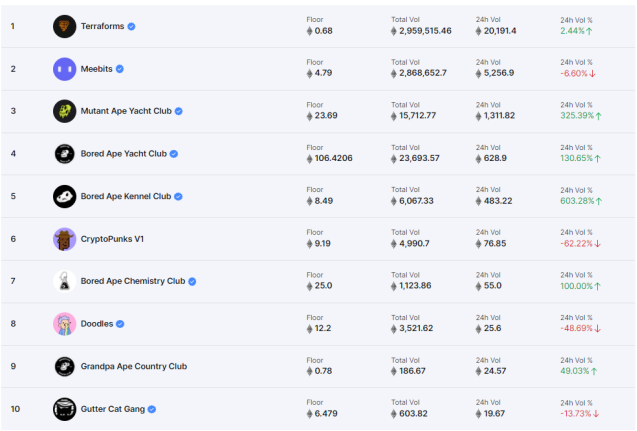Select the Mutant Ape Yacht Club avatar

[64, 111]
